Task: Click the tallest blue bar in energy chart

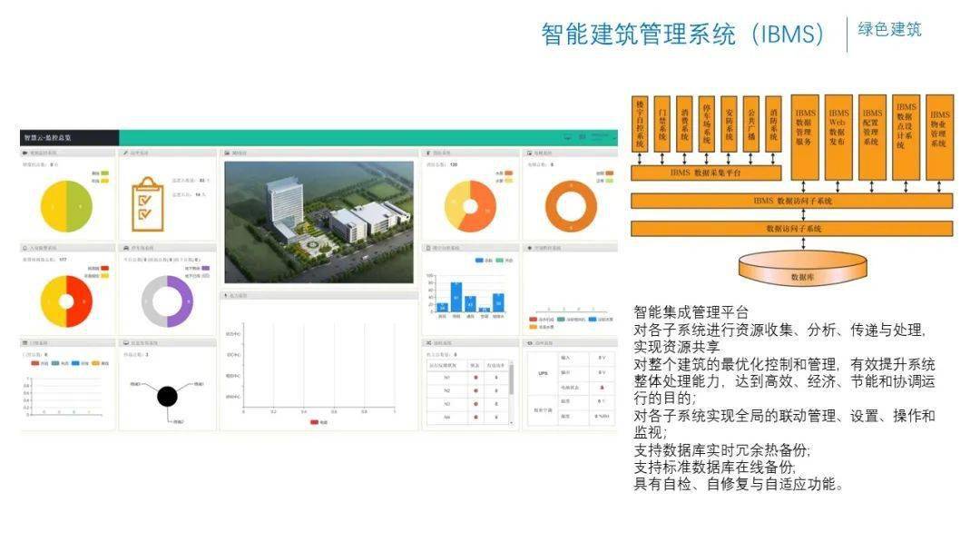Action: click(x=456, y=296)
